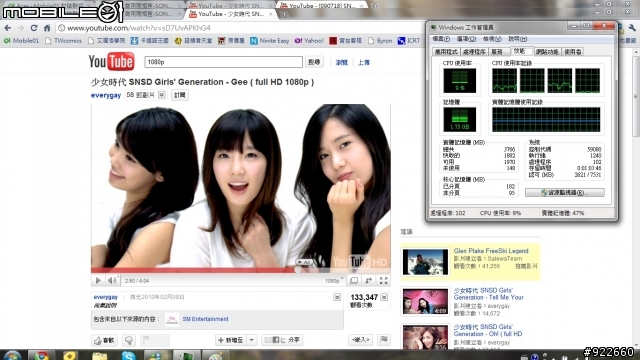Click the thumbs-up like button
This screenshot has height=360, width=640.
(104, 340)
